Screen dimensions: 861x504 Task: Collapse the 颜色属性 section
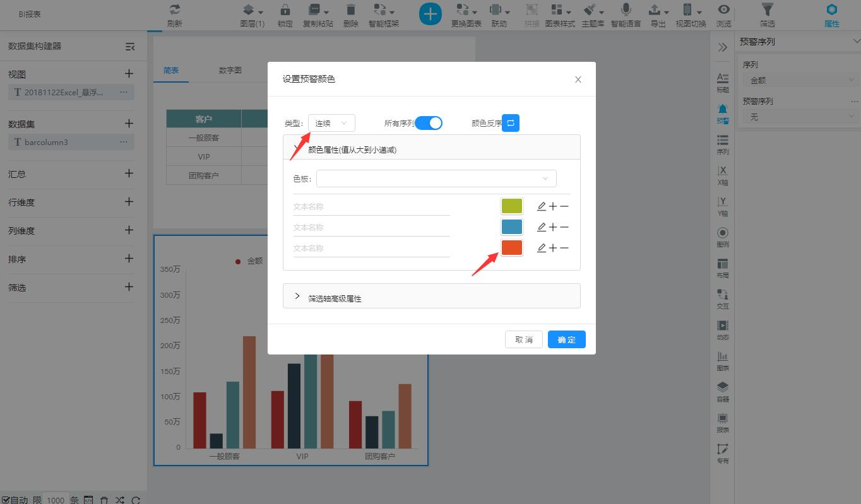(x=297, y=149)
